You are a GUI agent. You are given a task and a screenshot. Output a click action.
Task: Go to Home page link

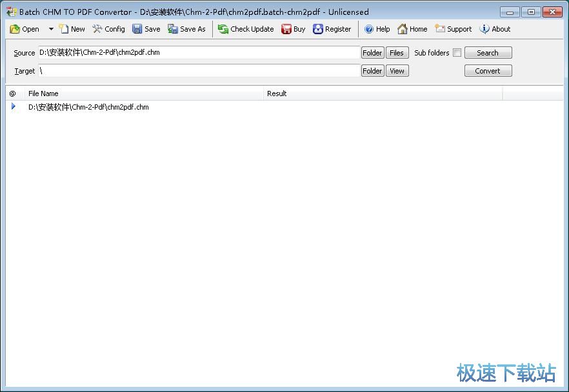pyautogui.click(x=412, y=29)
